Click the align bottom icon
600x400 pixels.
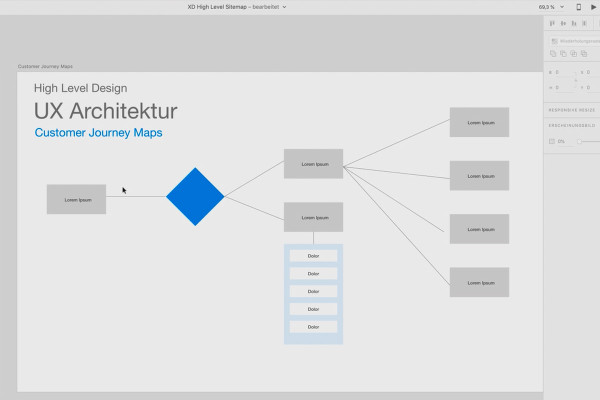click(574, 24)
